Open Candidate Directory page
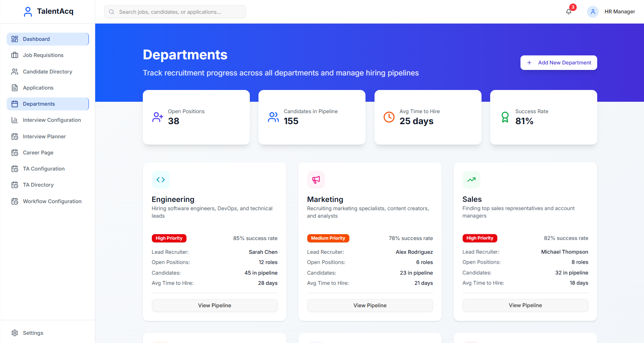The image size is (644, 343). (x=48, y=72)
